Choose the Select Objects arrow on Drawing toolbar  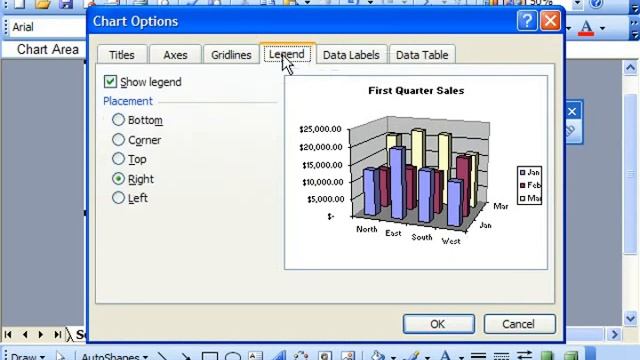coord(60,356)
